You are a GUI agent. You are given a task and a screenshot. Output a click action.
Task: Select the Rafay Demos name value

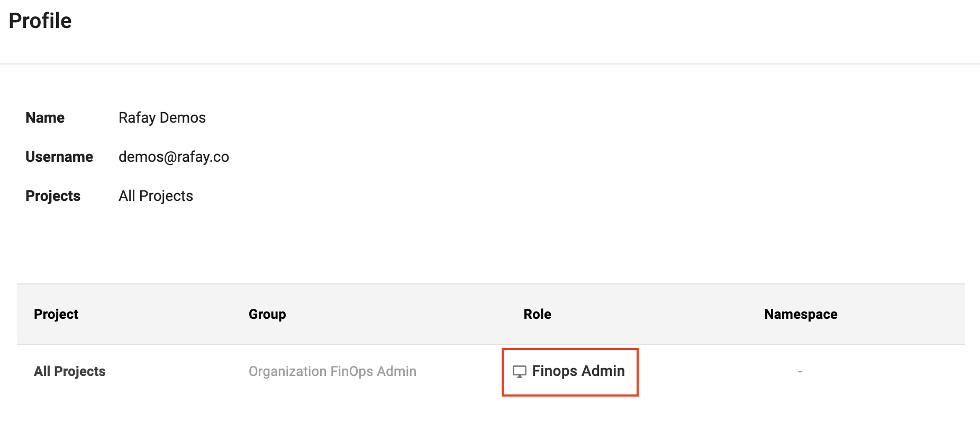[x=162, y=117]
